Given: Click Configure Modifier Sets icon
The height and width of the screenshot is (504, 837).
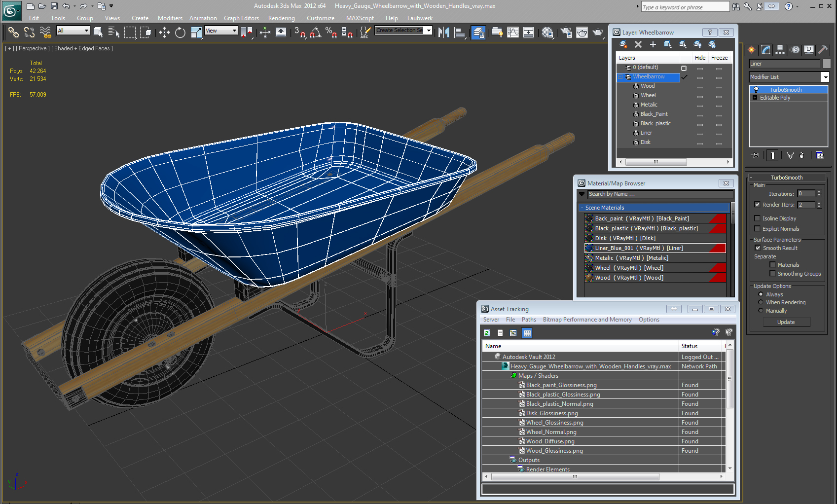Looking at the screenshot, I should 819,155.
